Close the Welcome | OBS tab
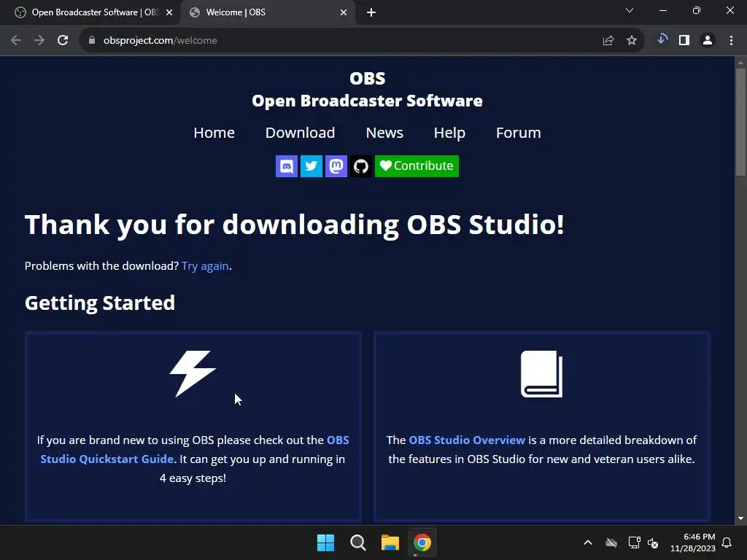 (344, 12)
